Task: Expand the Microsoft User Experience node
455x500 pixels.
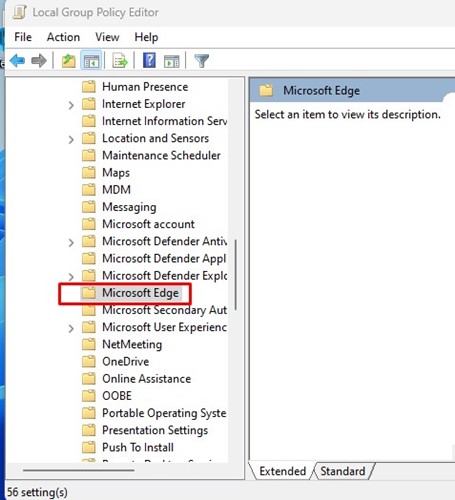Action: pyautogui.click(x=71, y=328)
